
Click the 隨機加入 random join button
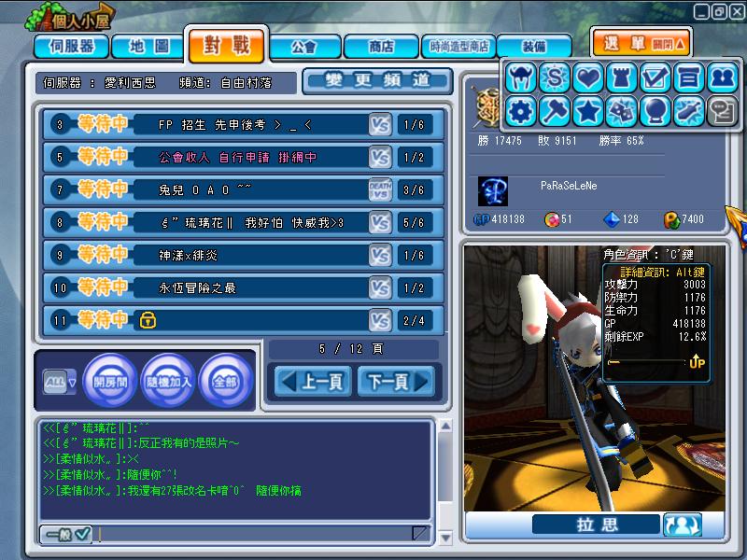[168, 382]
